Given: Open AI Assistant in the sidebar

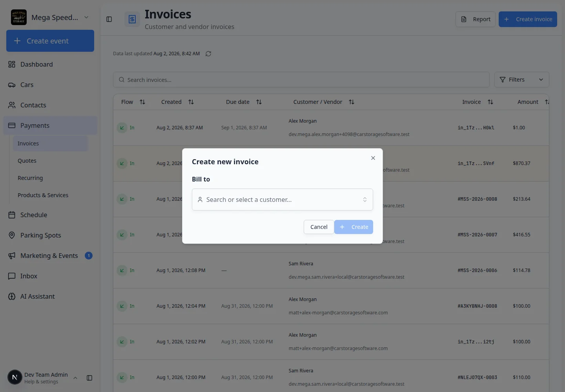Looking at the screenshot, I should pyautogui.click(x=50, y=296).
